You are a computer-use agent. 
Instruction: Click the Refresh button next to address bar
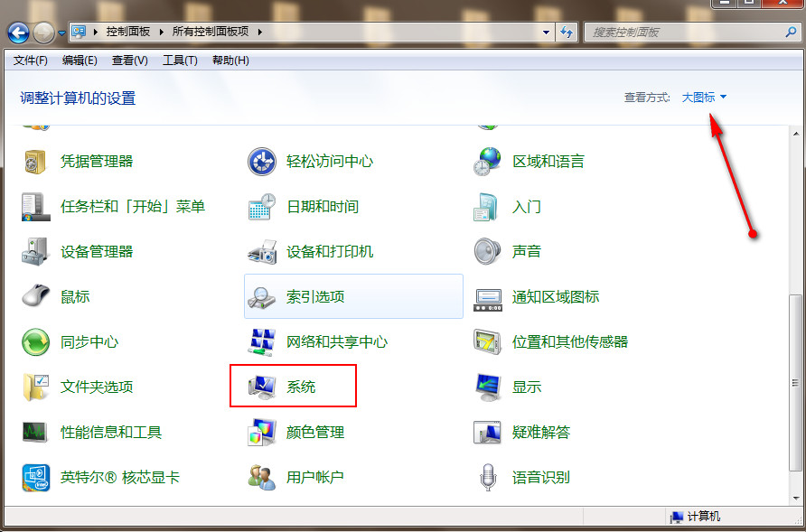(x=567, y=31)
